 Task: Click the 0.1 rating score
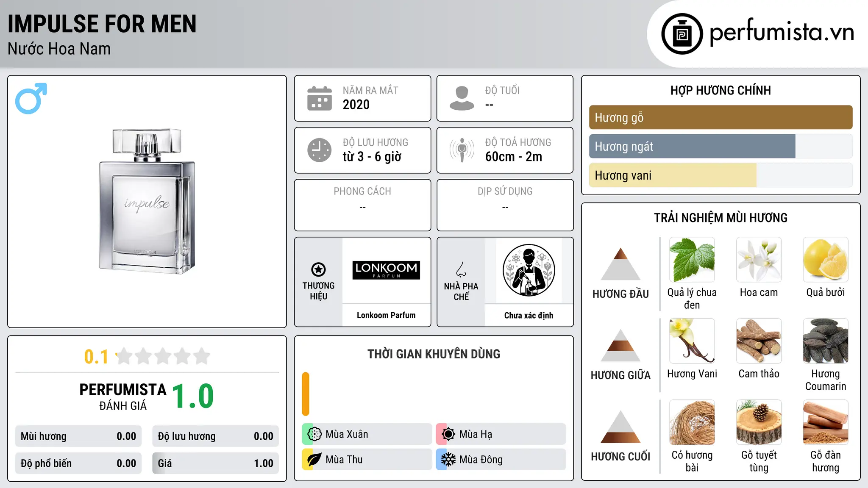pyautogui.click(x=96, y=357)
